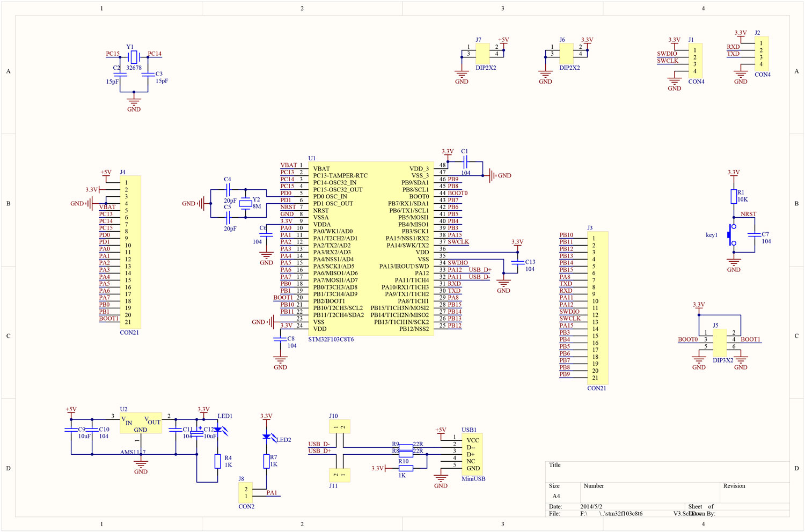The height and width of the screenshot is (532, 805).
Task: Click the GND symbol below the AMS1117
Action: 141,467
